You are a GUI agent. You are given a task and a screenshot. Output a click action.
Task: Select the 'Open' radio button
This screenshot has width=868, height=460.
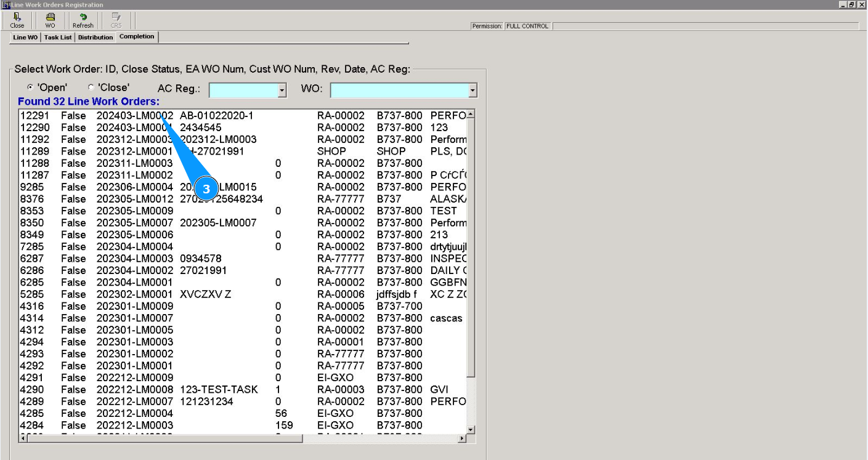[x=30, y=87]
